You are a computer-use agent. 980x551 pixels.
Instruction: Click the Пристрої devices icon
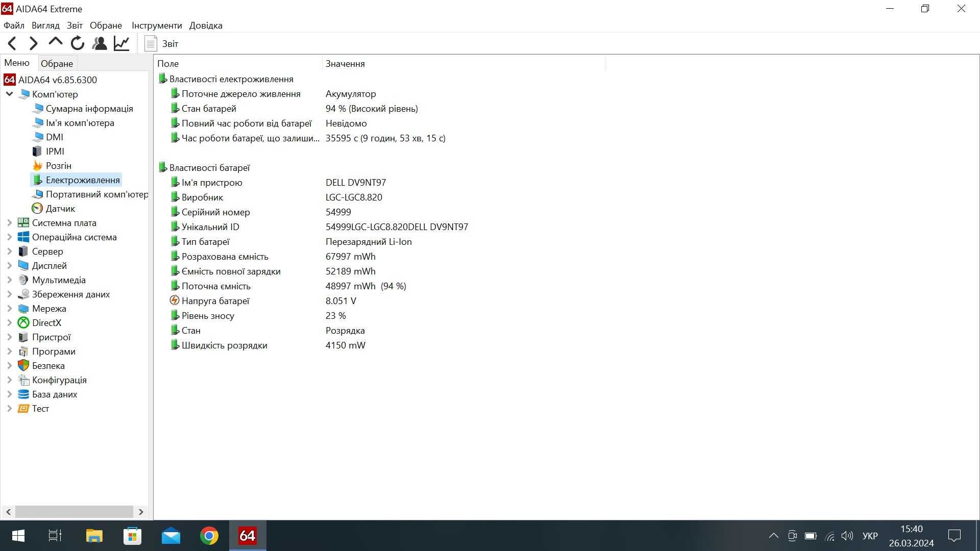pyautogui.click(x=23, y=337)
